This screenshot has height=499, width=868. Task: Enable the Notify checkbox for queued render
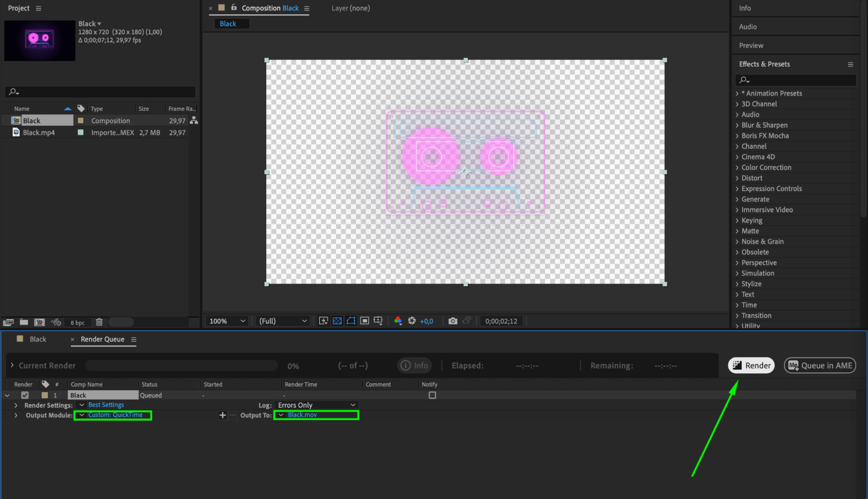tap(432, 395)
